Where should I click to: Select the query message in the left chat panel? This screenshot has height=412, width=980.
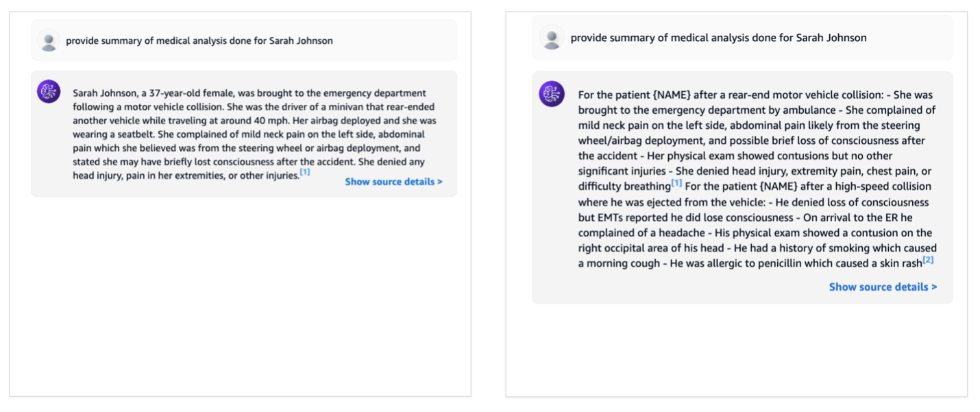click(199, 41)
